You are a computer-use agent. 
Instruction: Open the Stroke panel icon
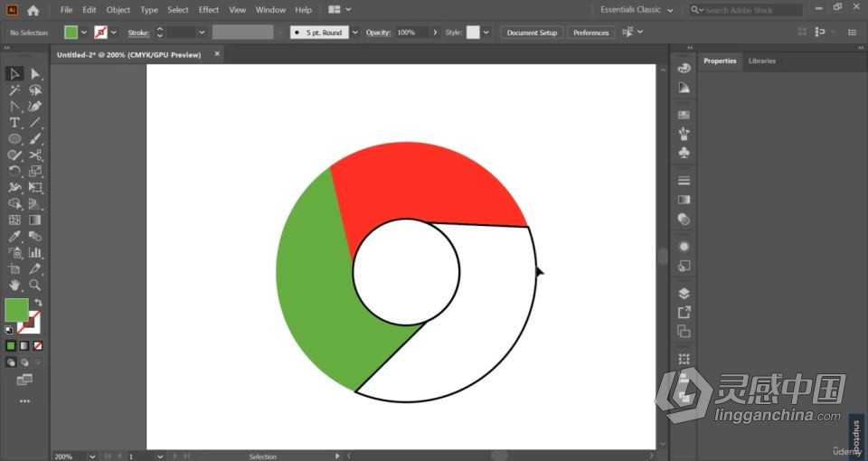[x=684, y=181]
